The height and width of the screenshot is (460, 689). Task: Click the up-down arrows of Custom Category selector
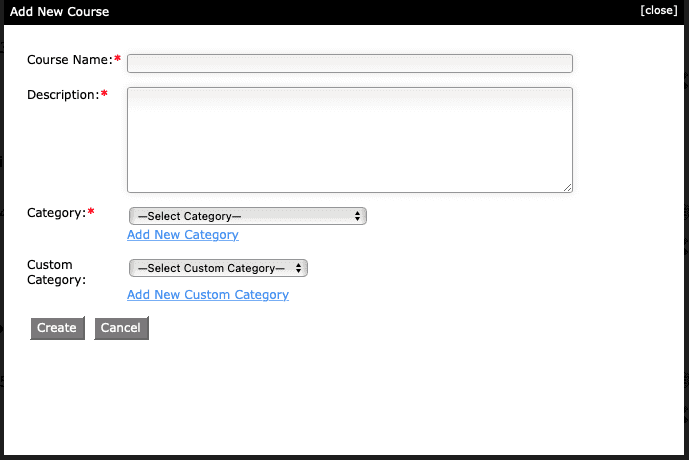[x=298, y=268]
